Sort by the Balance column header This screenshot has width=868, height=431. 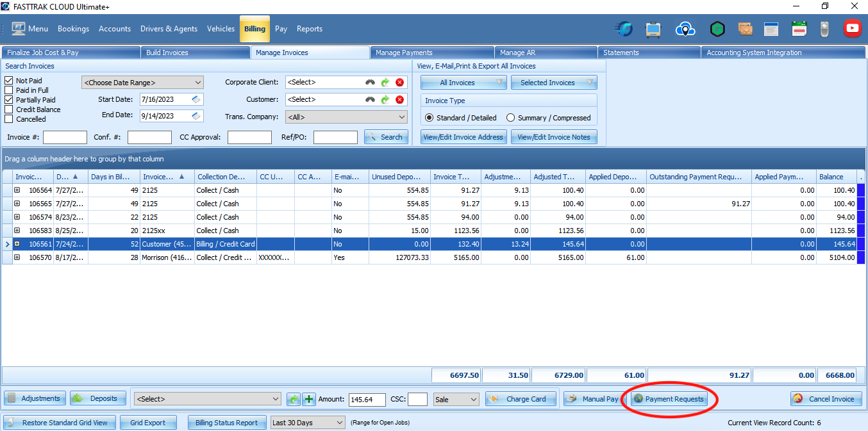[x=836, y=177]
